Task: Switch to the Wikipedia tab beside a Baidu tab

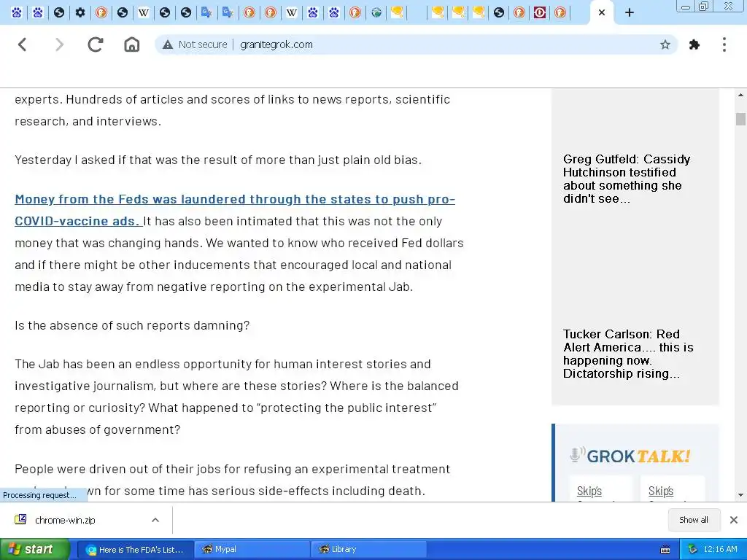Action: click(292, 12)
